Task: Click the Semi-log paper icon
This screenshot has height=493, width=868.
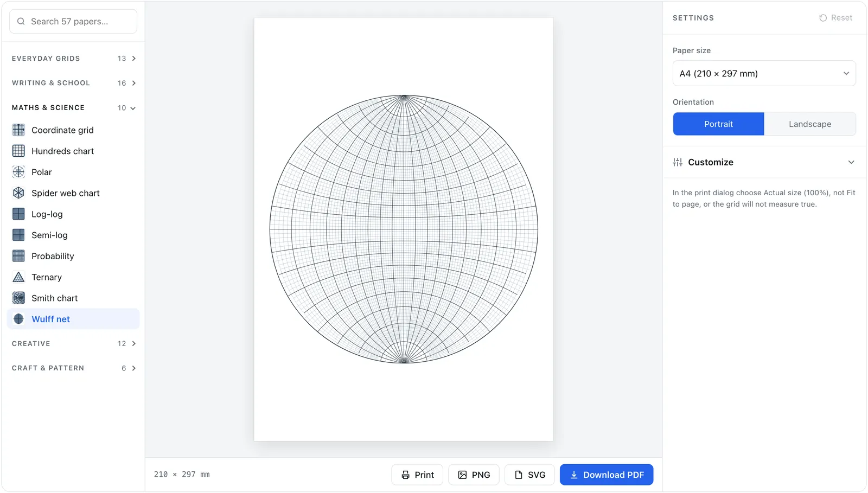Action: [x=18, y=235]
